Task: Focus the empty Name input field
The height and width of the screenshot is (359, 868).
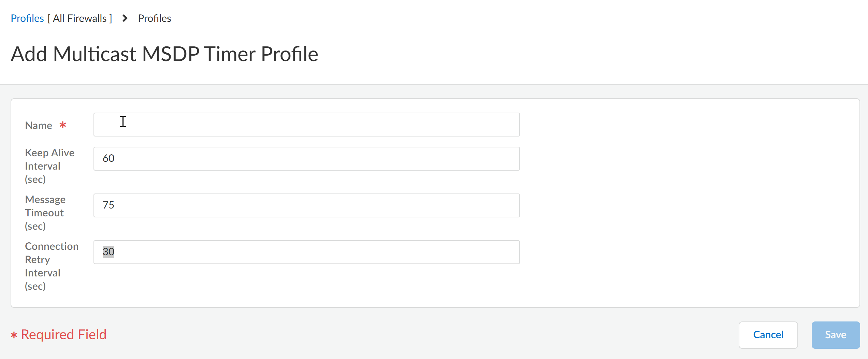Action: (x=306, y=125)
